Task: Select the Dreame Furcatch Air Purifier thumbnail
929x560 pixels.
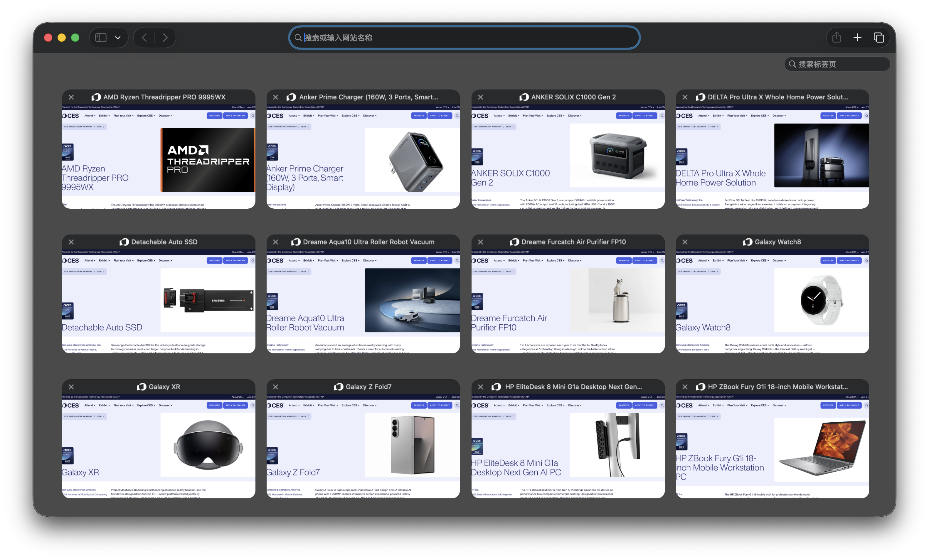Action: [x=568, y=300]
